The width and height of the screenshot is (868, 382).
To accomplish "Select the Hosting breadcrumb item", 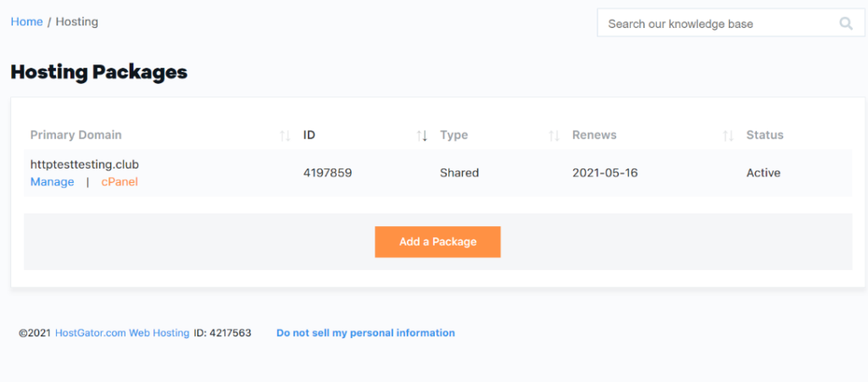I will (77, 22).
